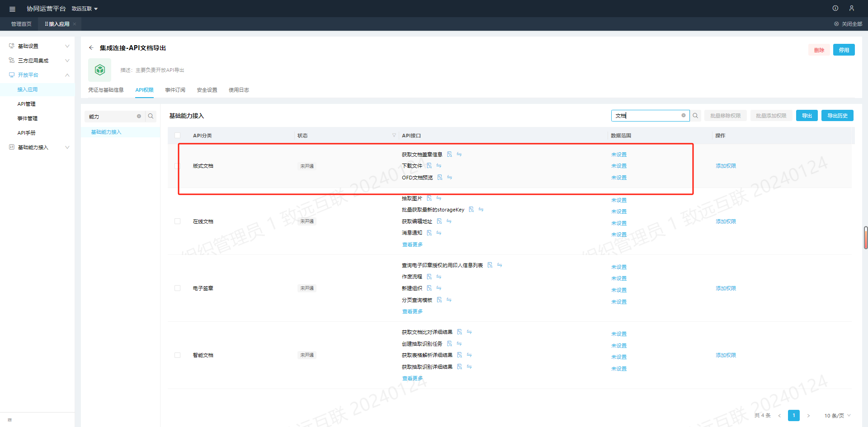
Task: Click arrows icon next to 创建抽取识别任务
Action: click(459, 344)
